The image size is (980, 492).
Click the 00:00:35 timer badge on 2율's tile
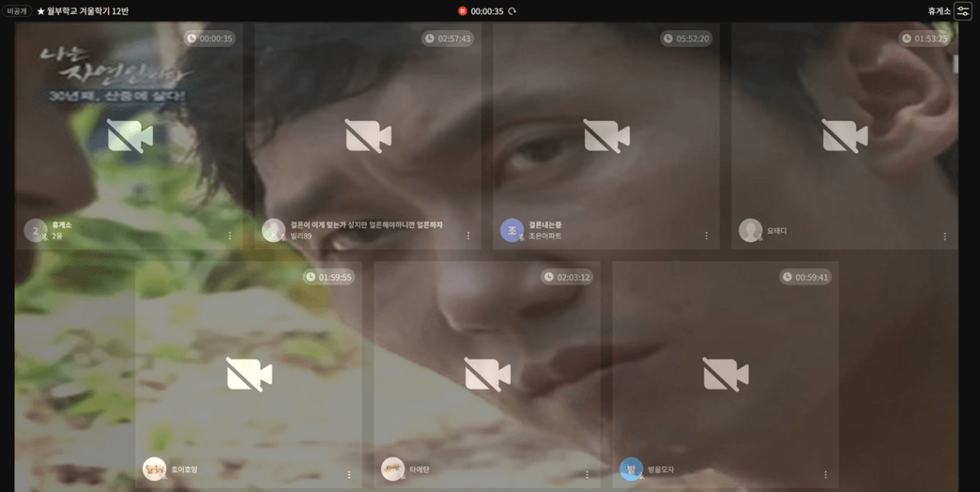click(210, 39)
